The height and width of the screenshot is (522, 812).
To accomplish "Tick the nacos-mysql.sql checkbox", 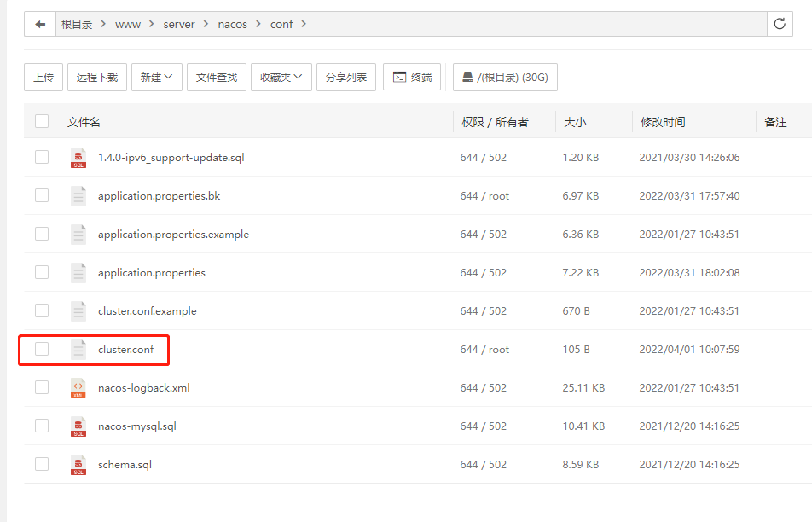I will pos(42,426).
